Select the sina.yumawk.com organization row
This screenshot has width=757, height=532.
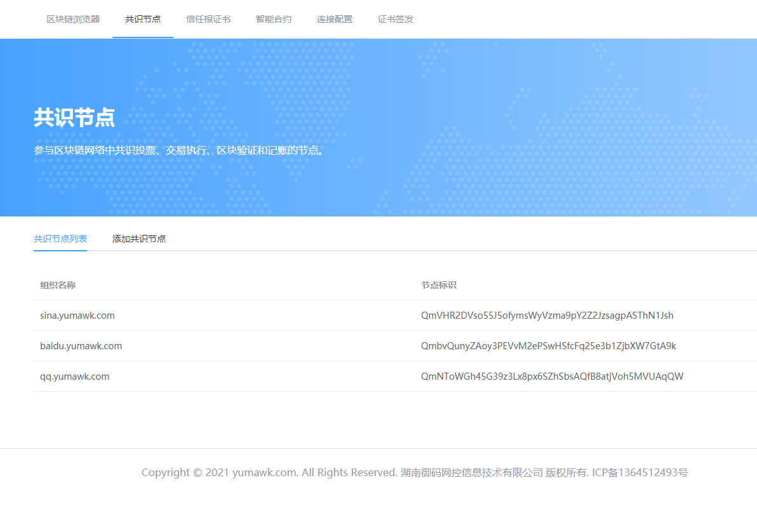pyautogui.click(x=77, y=316)
